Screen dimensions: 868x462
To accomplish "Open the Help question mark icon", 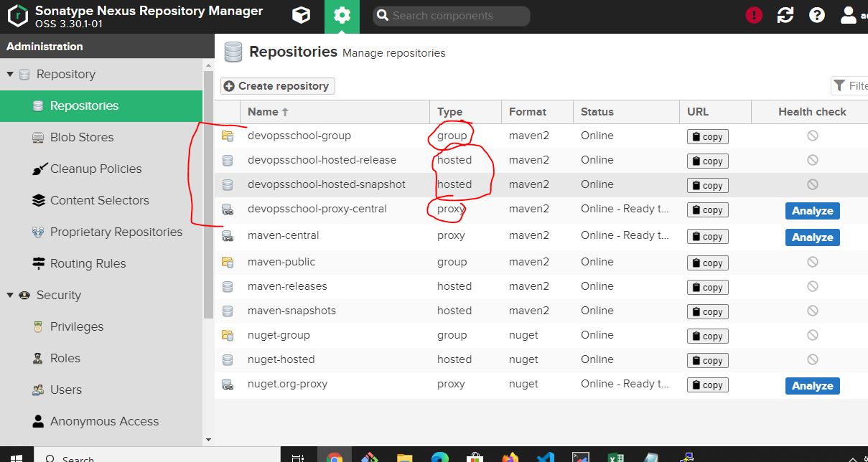I will pos(817,15).
